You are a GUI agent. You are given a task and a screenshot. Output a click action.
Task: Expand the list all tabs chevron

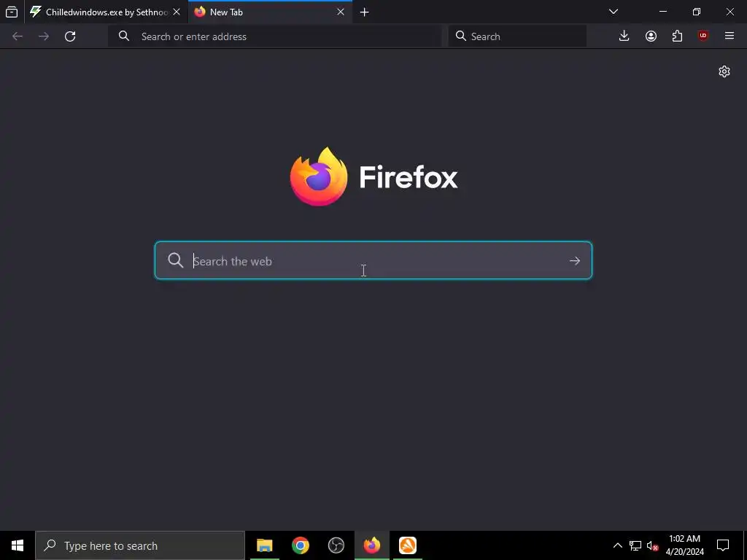pos(614,12)
